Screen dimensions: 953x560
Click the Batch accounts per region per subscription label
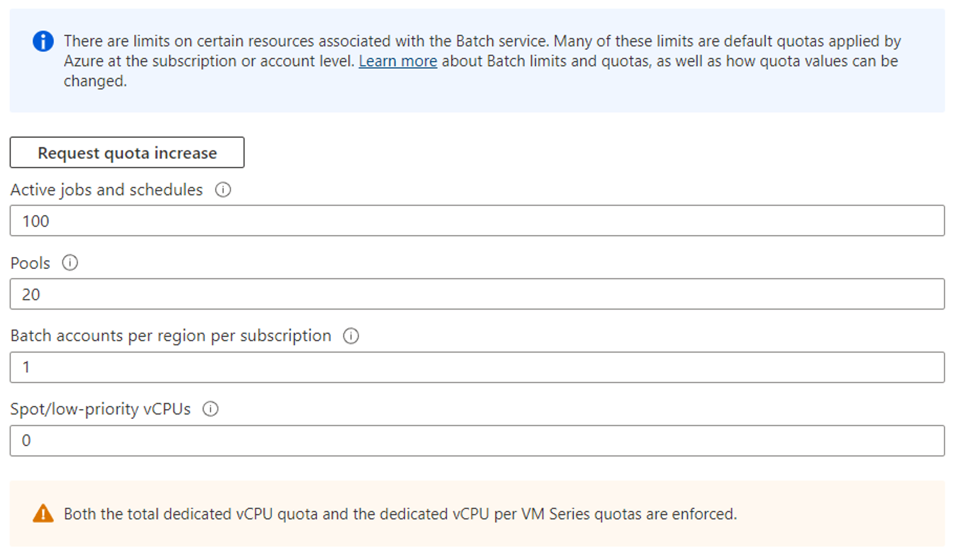pos(171,336)
